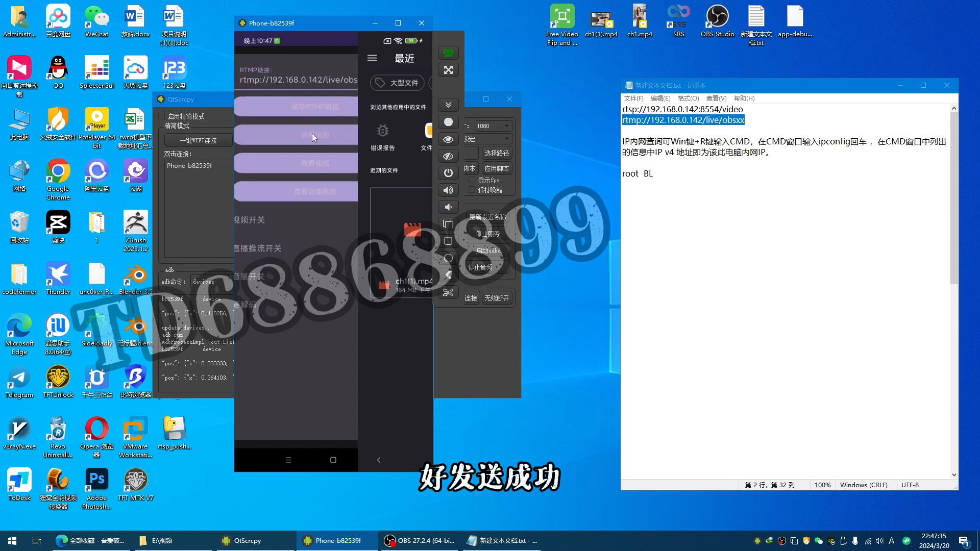Turn screen on with open eye icon

pos(448,139)
